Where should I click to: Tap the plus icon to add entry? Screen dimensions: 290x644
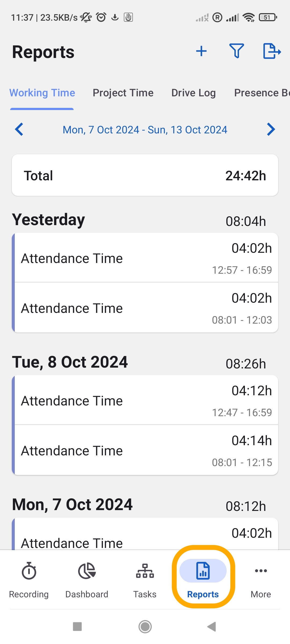[201, 51]
